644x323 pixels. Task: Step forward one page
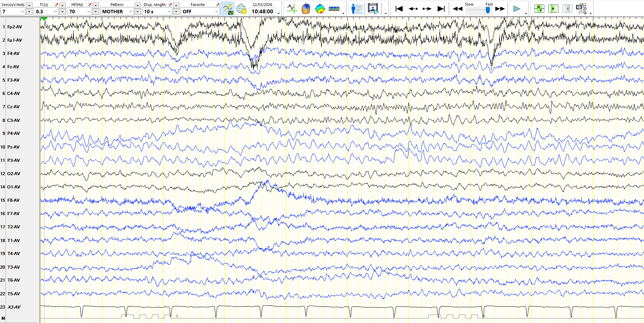[427, 9]
